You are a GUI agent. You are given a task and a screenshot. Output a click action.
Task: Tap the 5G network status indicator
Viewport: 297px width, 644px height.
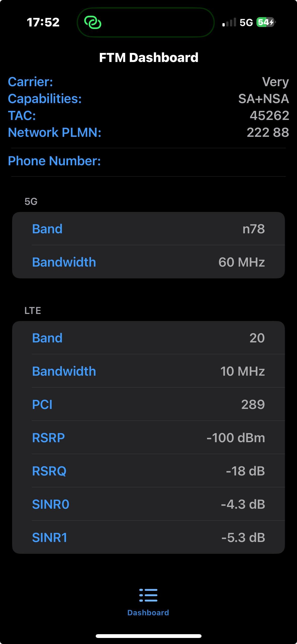(x=246, y=23)
